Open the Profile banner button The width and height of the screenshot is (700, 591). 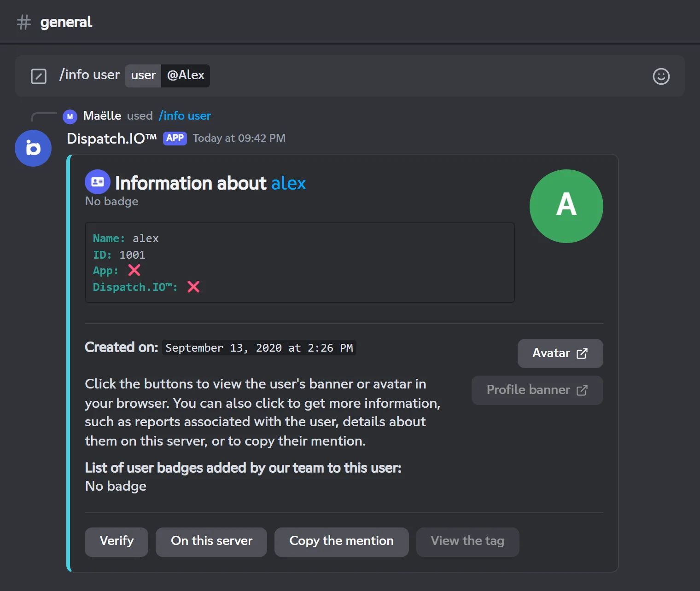pos(537,390)
